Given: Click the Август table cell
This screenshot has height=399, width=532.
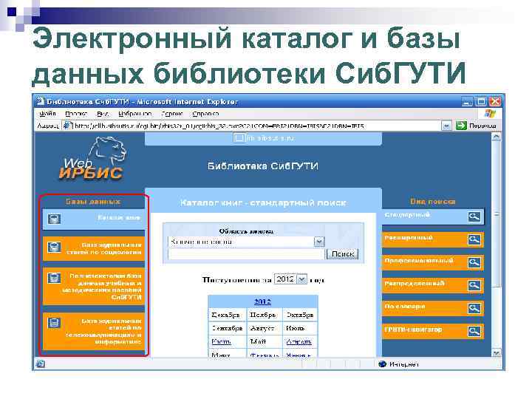Looking at the screenshot, I should point(265,328).
